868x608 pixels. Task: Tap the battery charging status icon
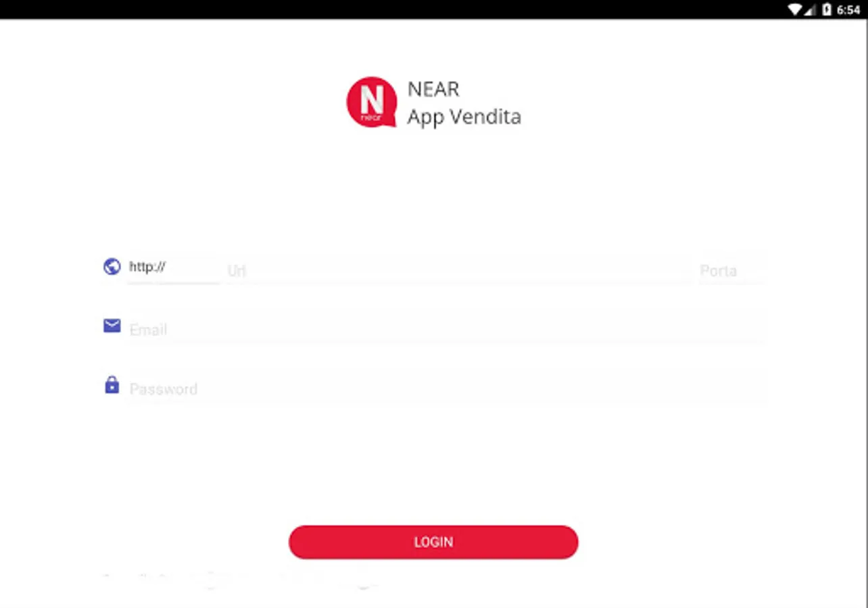point(826,9)
